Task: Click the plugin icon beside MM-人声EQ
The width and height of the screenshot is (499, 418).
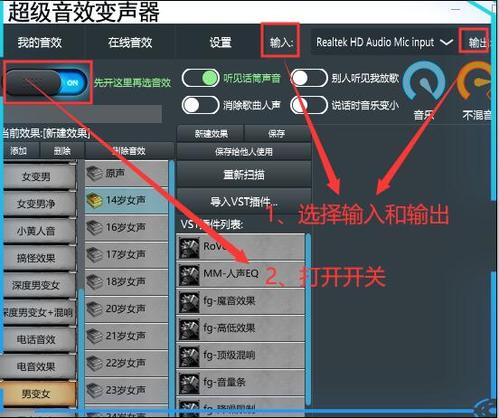Action: click(x=189, y=275)
